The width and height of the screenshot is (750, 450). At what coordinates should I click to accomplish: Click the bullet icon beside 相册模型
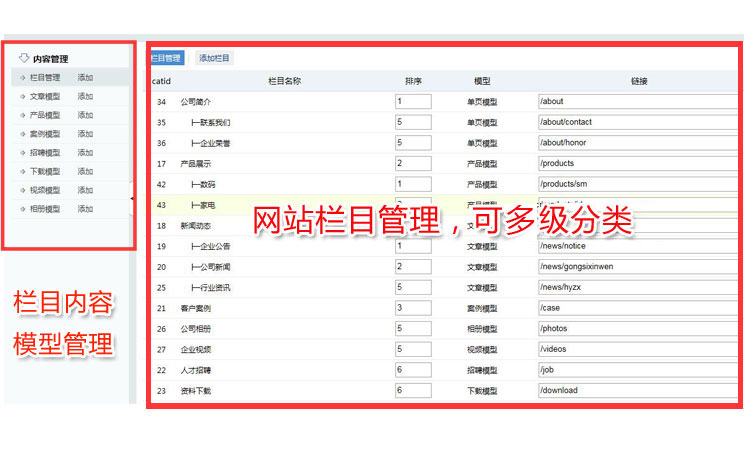(x=22, y=209)
